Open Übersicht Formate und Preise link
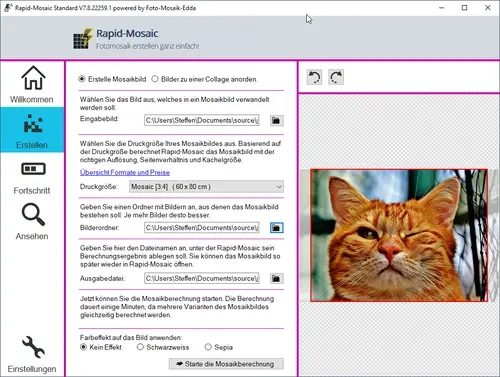 [x=125, y=172]
